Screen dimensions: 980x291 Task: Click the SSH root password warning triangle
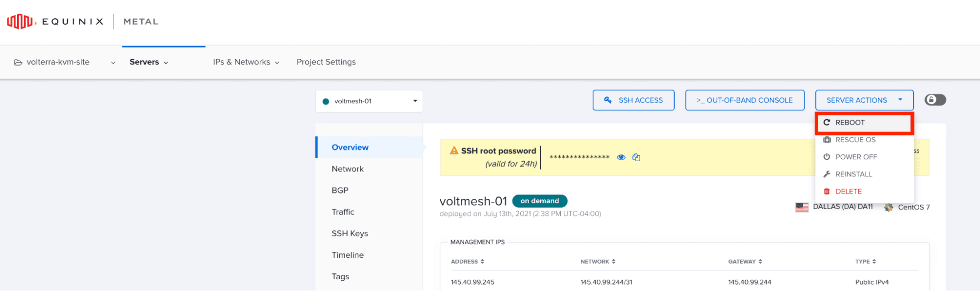click(x=454, y=151)
